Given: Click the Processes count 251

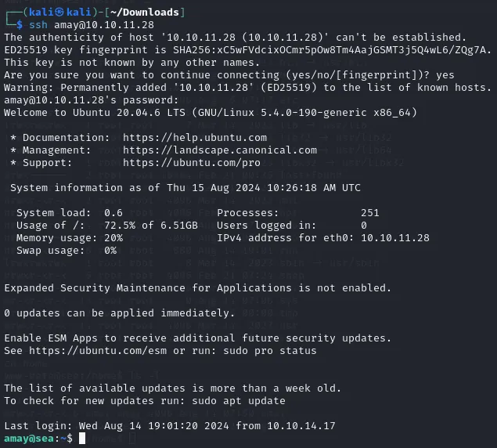Looking at the screenshot, I should (x=370, y=213).
